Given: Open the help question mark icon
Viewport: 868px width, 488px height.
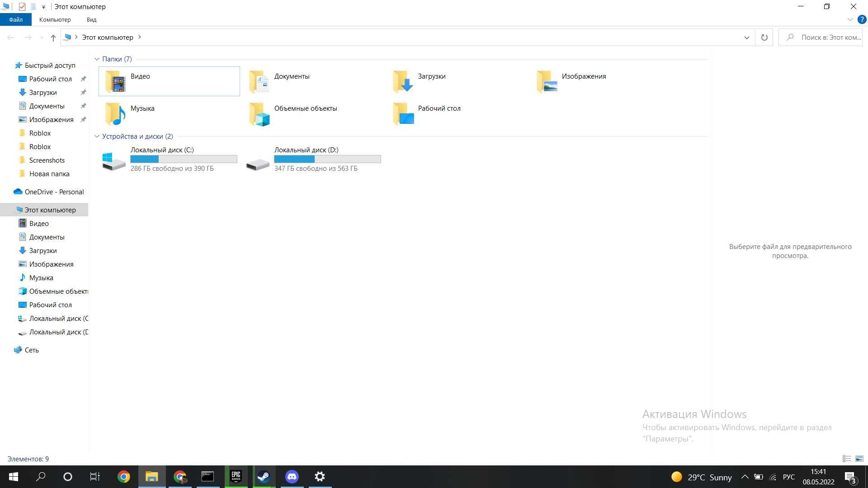Looking at the screenshot, I should (862, 19).
